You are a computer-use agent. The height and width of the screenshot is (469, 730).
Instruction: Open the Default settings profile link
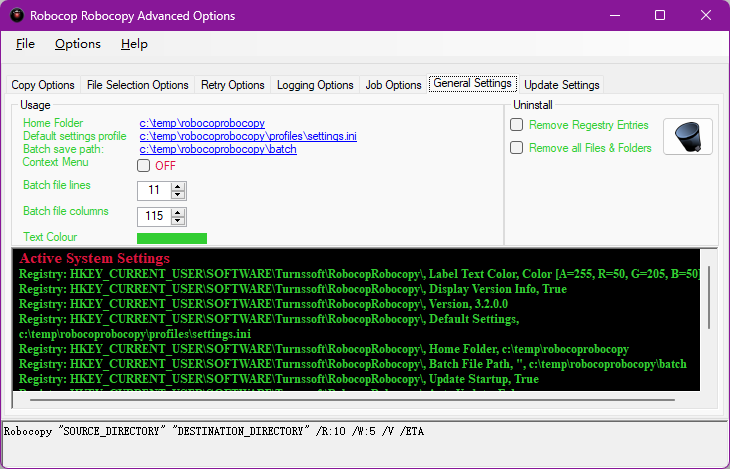[247, 136]
